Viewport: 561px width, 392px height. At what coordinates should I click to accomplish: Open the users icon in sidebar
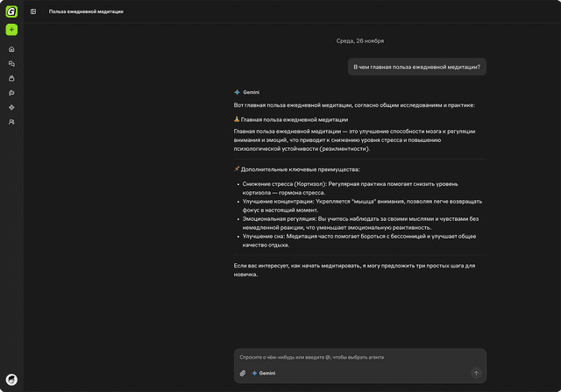click(11, 122)
